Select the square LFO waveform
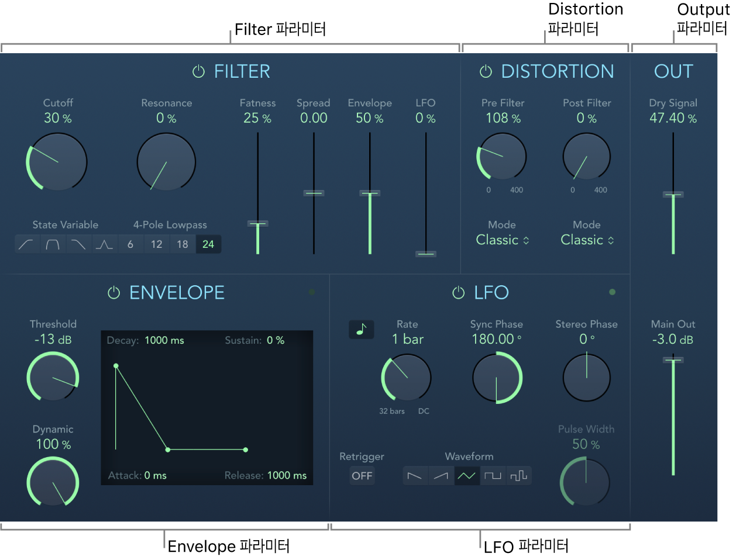This screenshot has height=560, width=736. point(493,476)
